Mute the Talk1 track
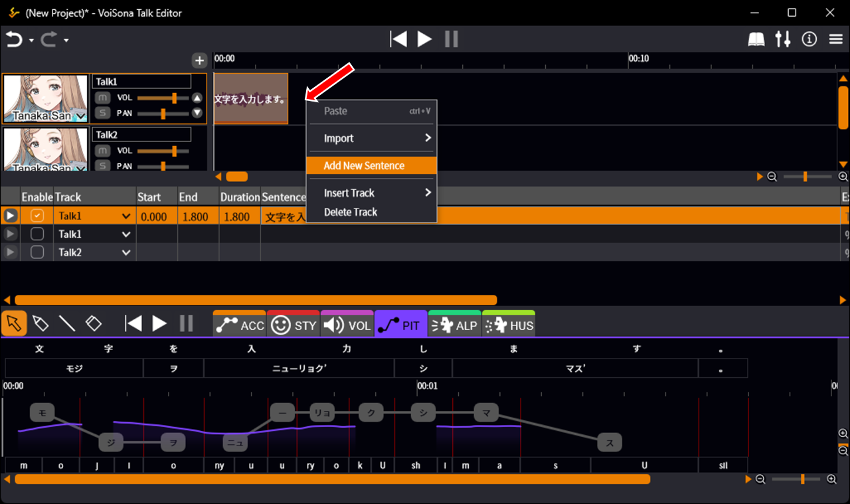The image size is (850, 504). tap(102, 98)
